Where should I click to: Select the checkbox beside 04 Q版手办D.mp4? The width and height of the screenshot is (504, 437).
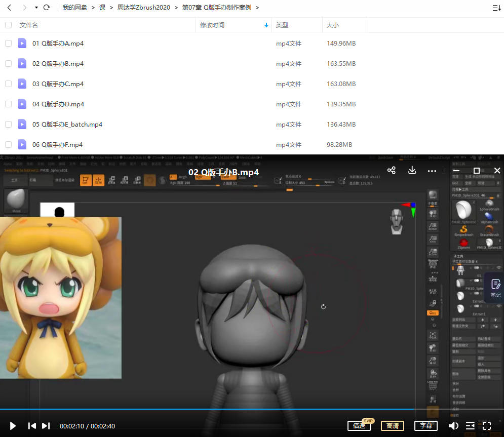[x=8, y=104]
